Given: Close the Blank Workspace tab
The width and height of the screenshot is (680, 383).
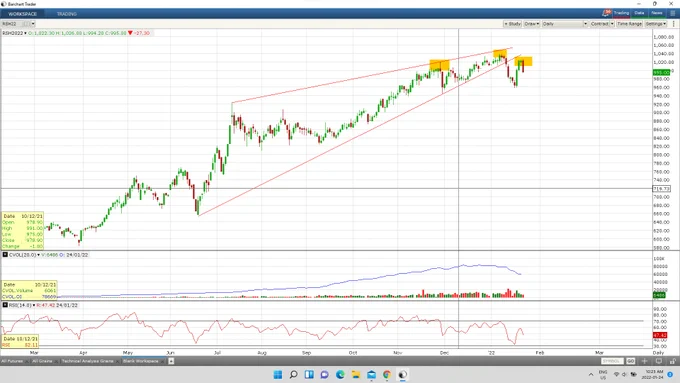Looking at the screenshot, I should pyautogui.click(x=163, y=361).
